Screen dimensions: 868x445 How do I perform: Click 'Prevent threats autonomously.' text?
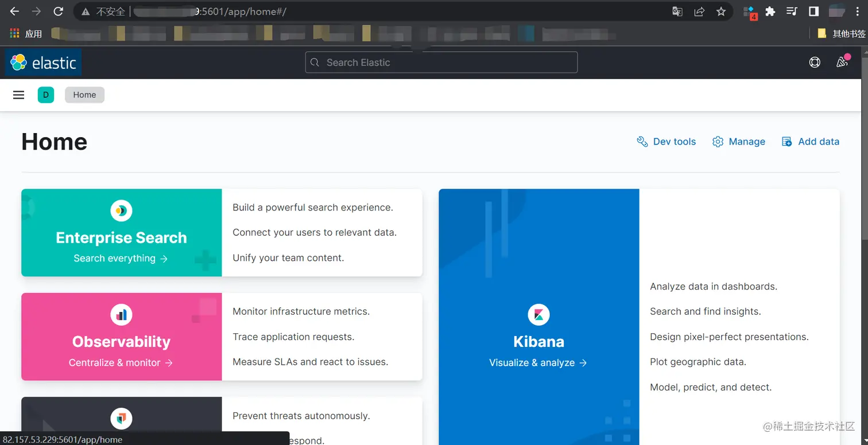pos(301,416)
